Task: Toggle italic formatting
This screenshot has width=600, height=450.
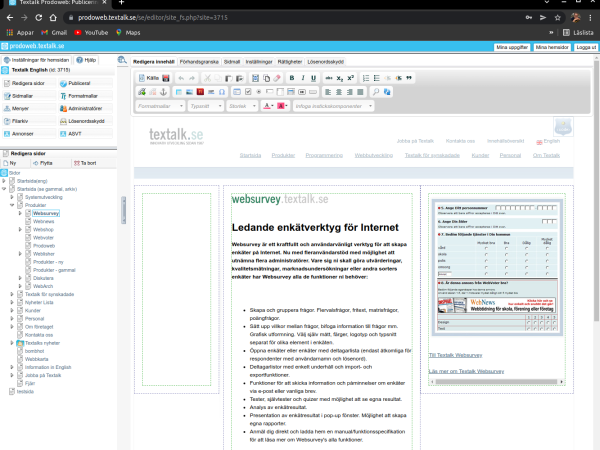Action: 303,78
